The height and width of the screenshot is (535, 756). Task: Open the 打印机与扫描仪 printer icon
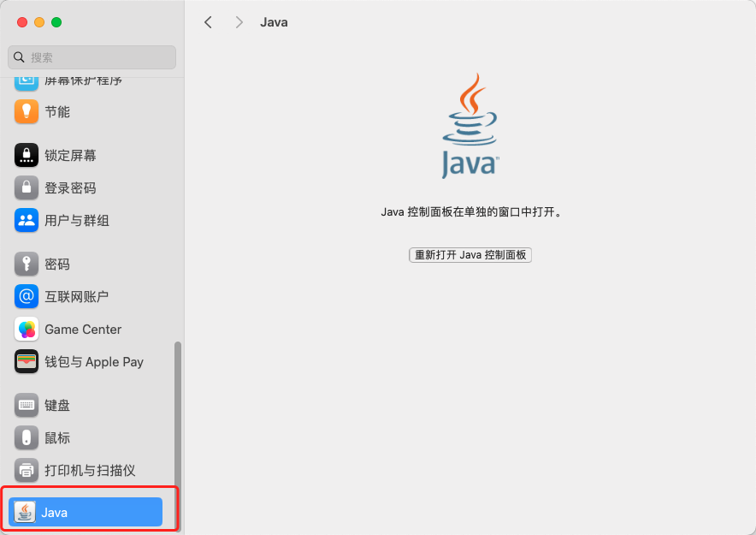27,470
